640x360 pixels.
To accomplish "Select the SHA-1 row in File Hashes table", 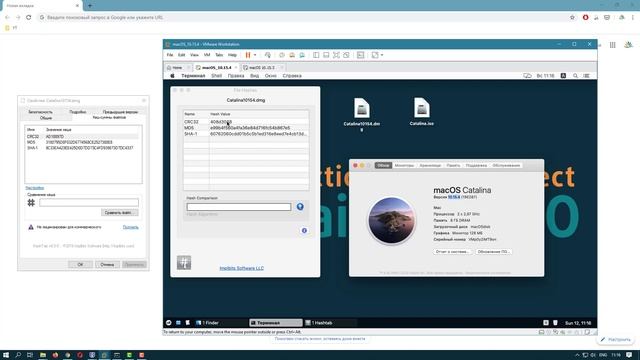I will pyautogui.click(x=246, y=133).
